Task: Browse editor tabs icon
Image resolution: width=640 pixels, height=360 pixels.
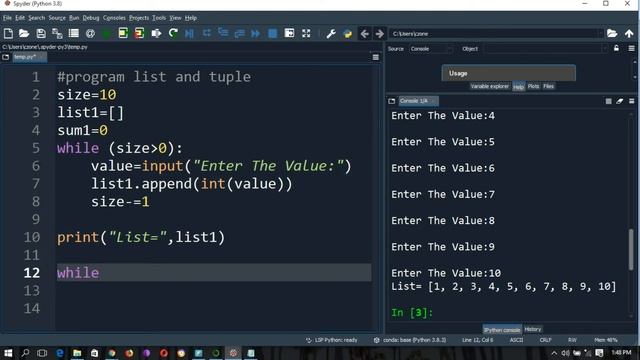Action: (x=6, y=57)
